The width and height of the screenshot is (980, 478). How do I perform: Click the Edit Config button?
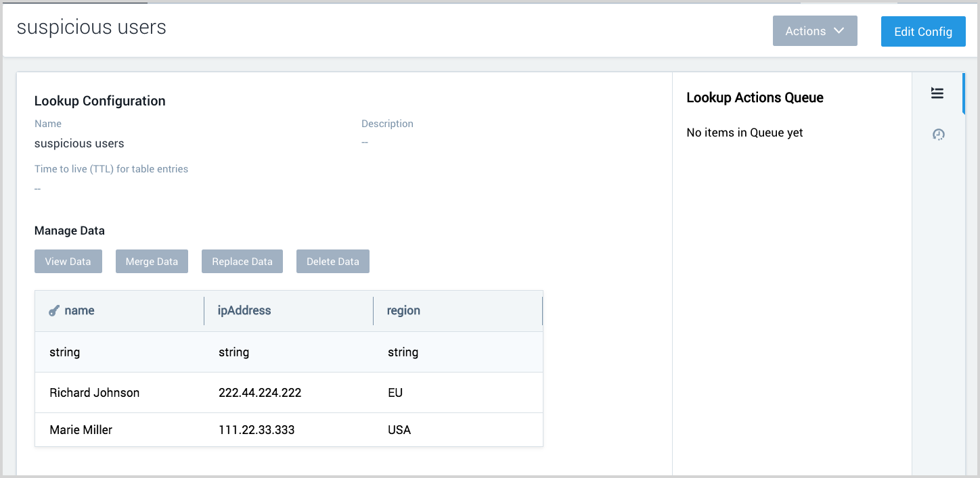[x=922, y=31]
